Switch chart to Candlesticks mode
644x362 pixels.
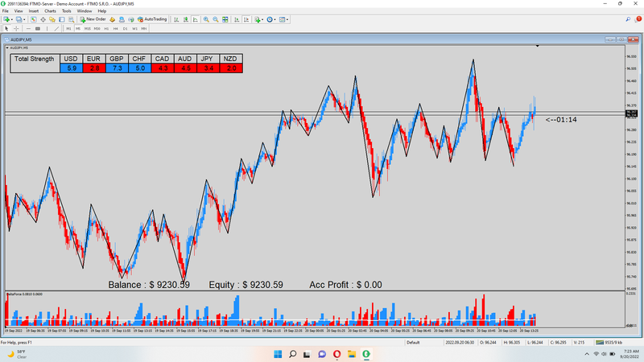pyautogui.click(x=186, y=19)
